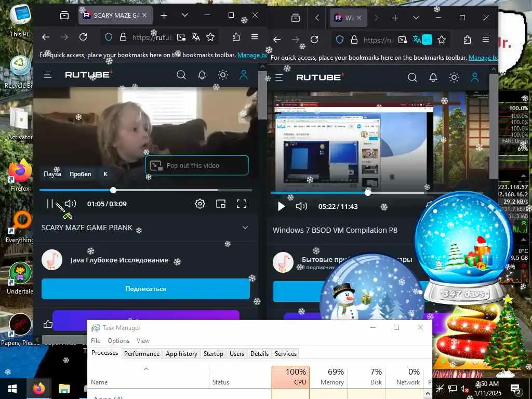Screen dimensions: 532x399
Task: Open profile icon in left Rutube window
Action: tap(244, 75)
